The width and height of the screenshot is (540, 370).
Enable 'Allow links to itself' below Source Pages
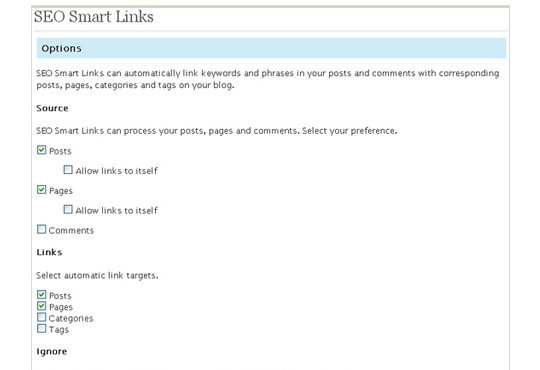pyautogui.click(x=68, y=209)
